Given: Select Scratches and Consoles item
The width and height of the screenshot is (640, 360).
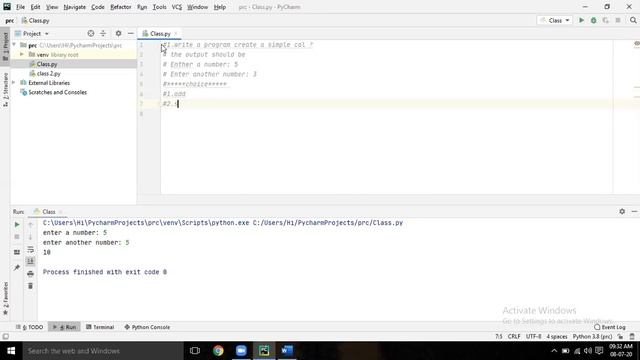Looking at the screenshot, I should click(x=58, y=92).
